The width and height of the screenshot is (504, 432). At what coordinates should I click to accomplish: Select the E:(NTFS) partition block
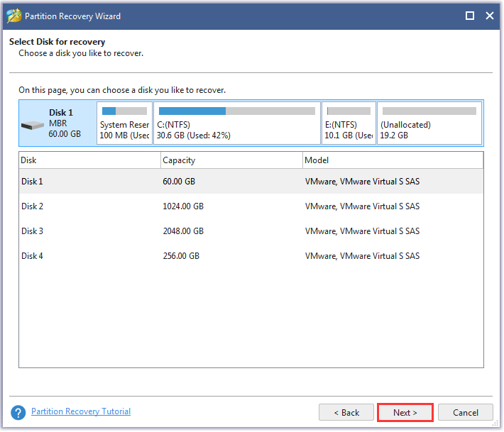349,123
